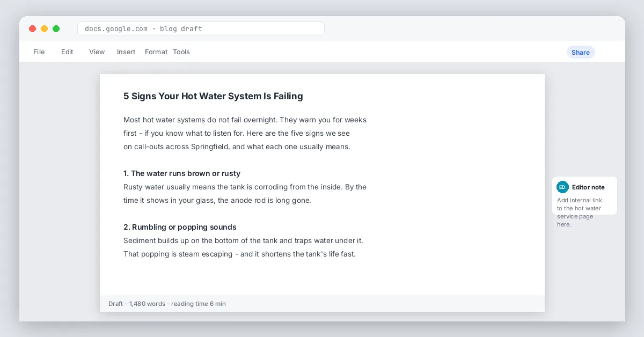Click the line 'Most hot water systems do not fail overnight'
The width and height of the screenshot is (644, 337).
coord(245,120)
